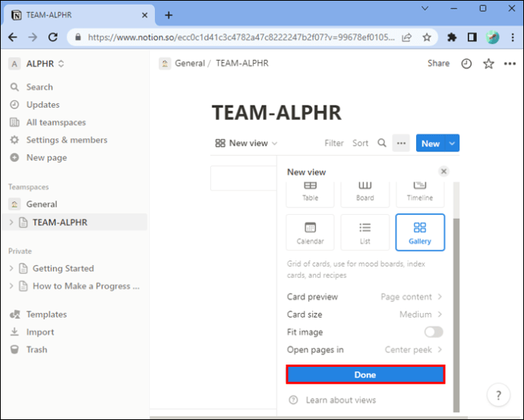Viewport: 524px width, 420px height.
Task: Click Filter in the database toolbar
Action: click(x=334, y=144)
